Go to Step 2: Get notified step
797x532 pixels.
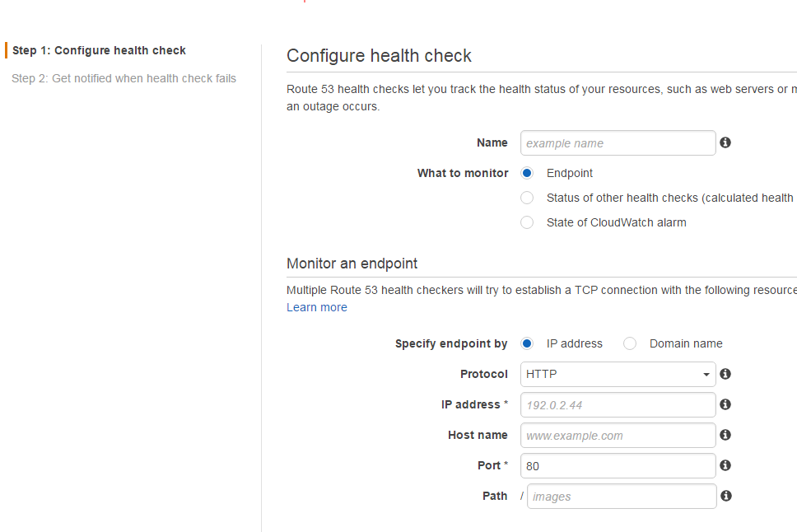pyautogui.click(x=124, y=78)
